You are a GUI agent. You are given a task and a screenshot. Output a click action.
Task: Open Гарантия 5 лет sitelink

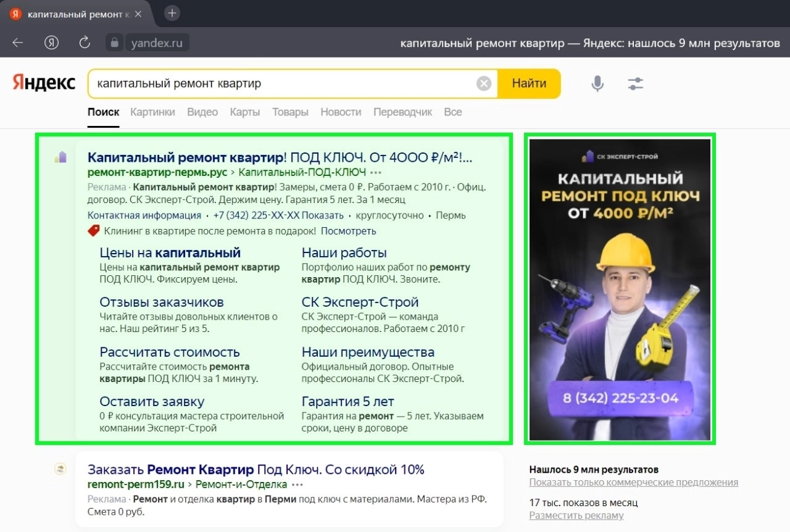(x=348, y=402)
